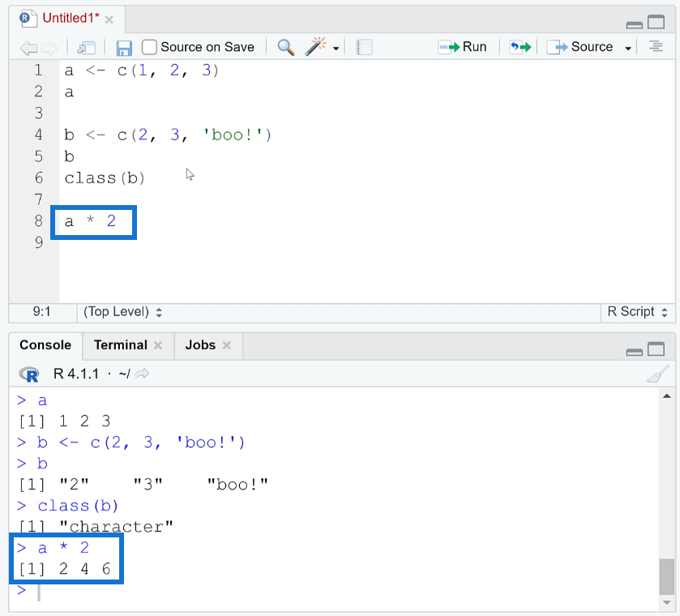Open Find/Replace magnifier icon

(x=286, y=47)
